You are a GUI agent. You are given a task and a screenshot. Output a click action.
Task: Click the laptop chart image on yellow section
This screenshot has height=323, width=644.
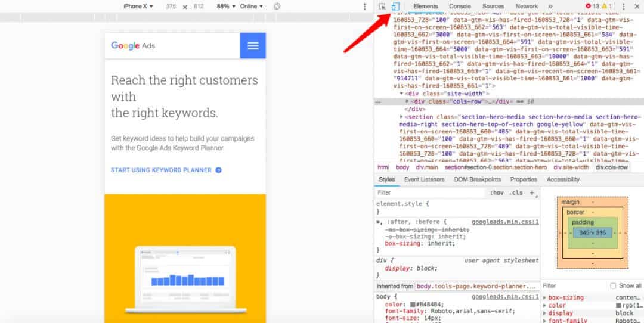click(x=185, y=279)
